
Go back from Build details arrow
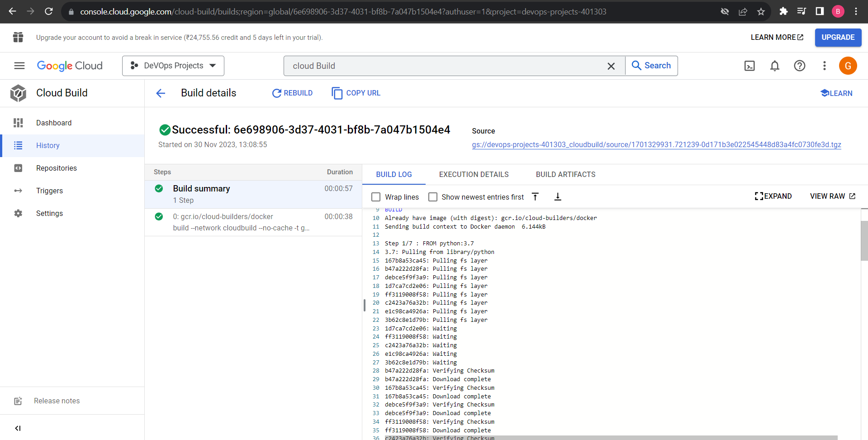tap(161, 93)
